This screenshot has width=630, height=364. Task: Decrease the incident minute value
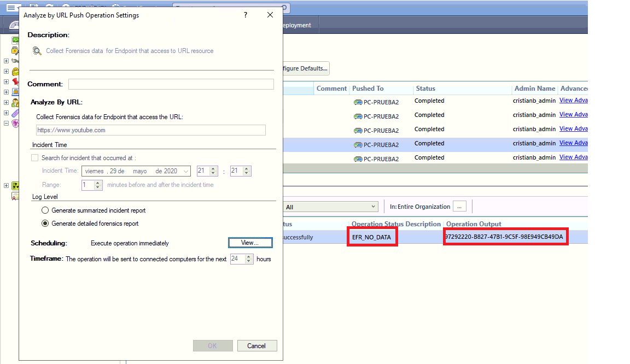(247, 174)
